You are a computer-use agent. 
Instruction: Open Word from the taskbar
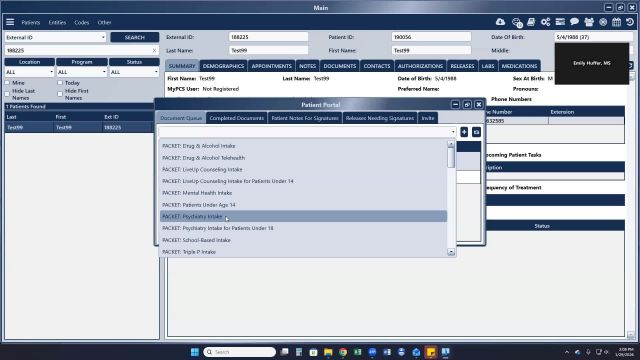click(x=387, y=352)
